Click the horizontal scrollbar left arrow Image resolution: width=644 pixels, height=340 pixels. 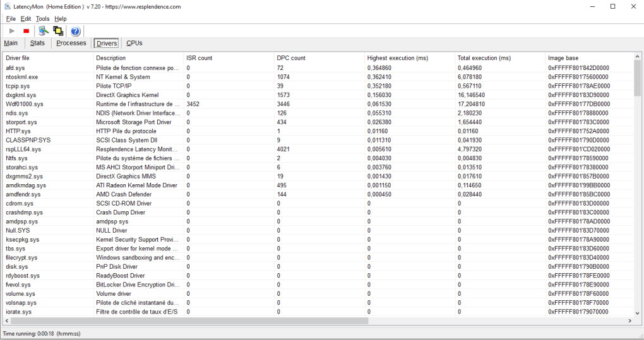click(x=7, y=320)
